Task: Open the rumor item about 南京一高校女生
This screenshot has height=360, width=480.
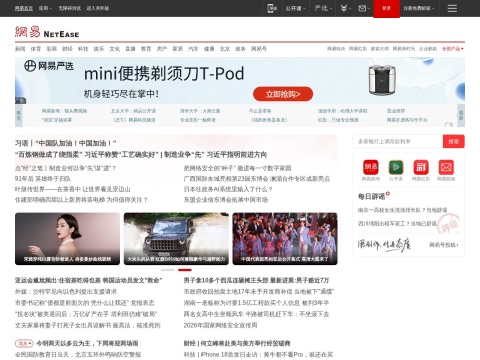Action: tap(402, 210)
